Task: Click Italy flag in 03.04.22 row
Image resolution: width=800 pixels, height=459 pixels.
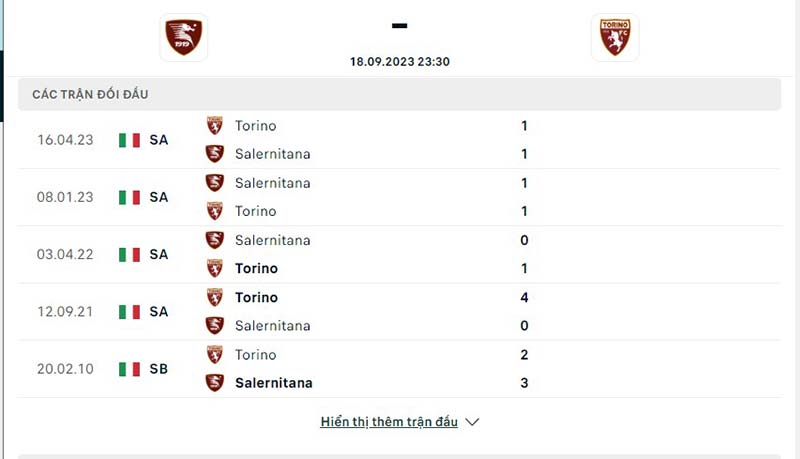Action: tap(129, 254)
